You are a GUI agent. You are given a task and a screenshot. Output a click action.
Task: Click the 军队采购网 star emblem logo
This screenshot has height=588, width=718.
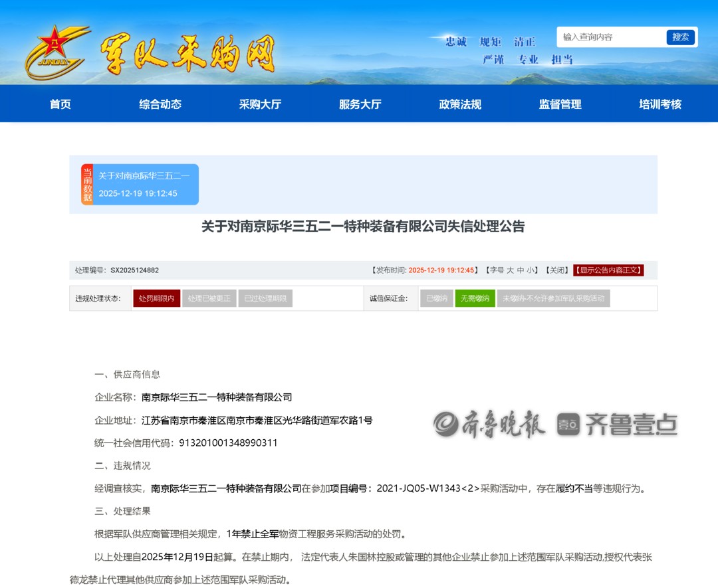tap(55, 50)
